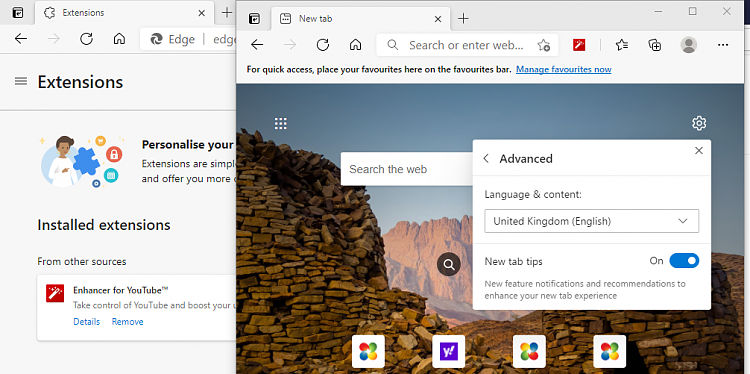750x374 pixels.
Task: Click the Installed extensions heading
Action: [104, 225]
